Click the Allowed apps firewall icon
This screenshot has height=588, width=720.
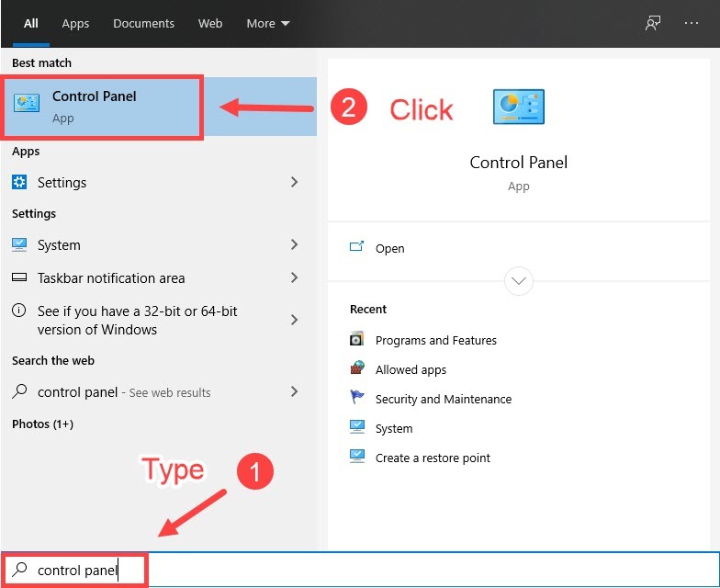pos(357,367)
